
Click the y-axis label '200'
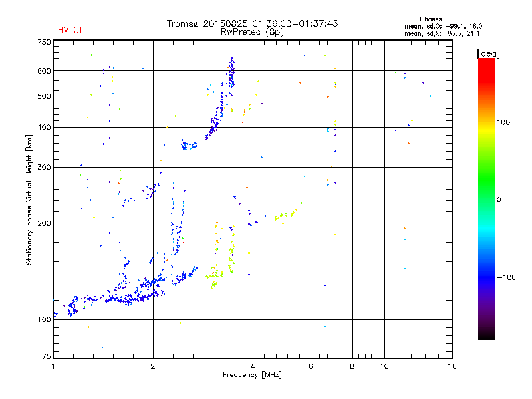(44, 223)
